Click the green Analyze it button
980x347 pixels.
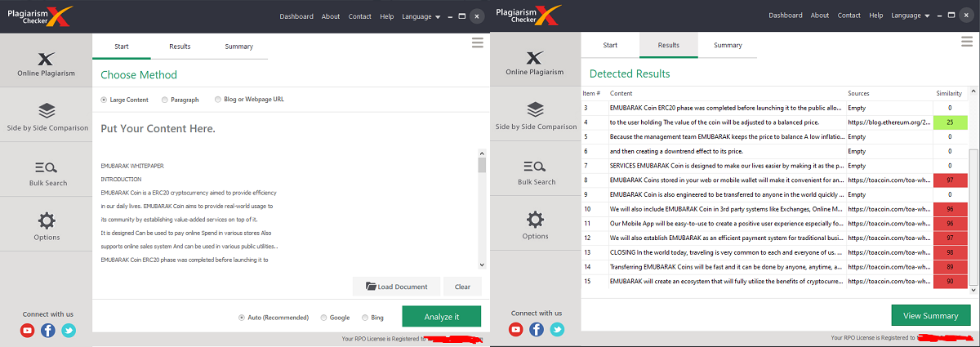tap(442, 317)
